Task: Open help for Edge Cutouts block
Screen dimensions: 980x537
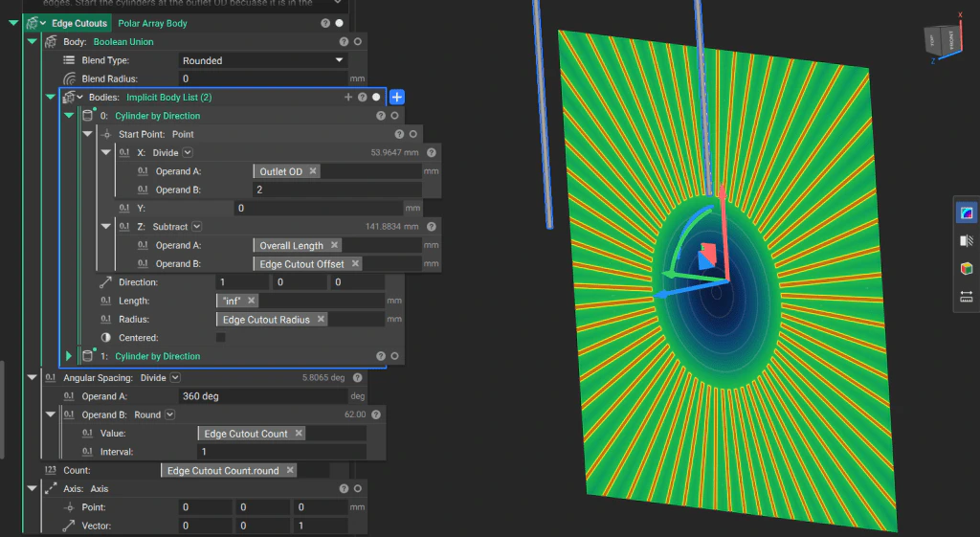Action: click(325, 23)
